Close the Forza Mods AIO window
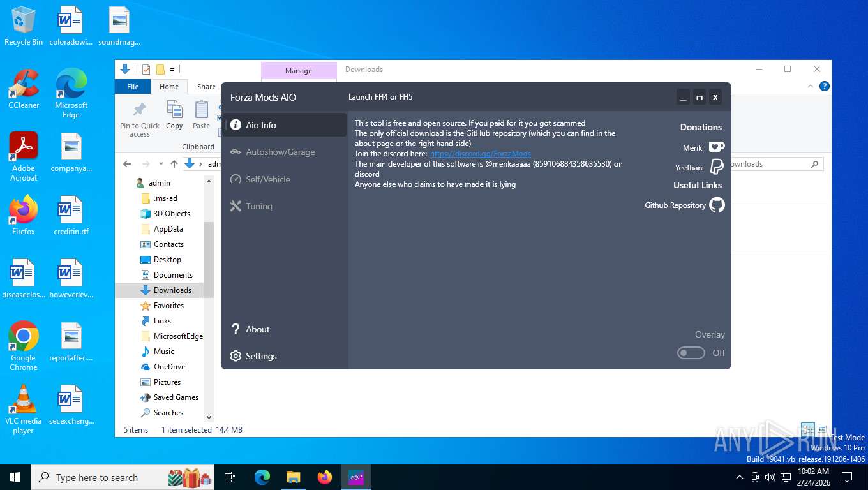This screenshot has width=868, height=490. click(715, 97)
